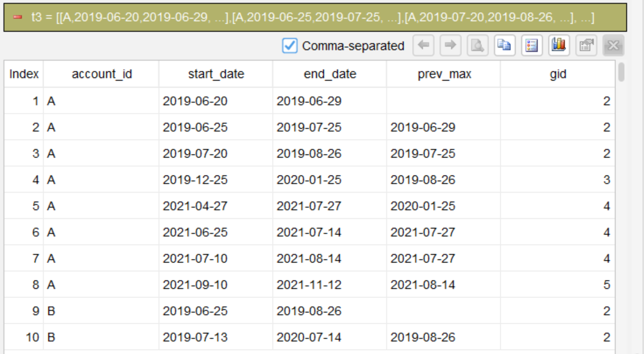
Task: Close the table viewer with the X icon
Action: click(613, 45)
